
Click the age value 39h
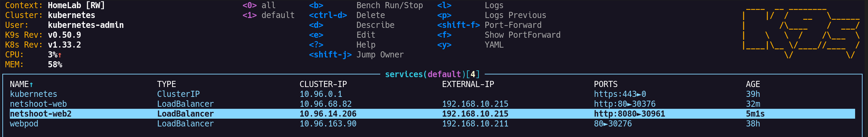coord(753,94)
